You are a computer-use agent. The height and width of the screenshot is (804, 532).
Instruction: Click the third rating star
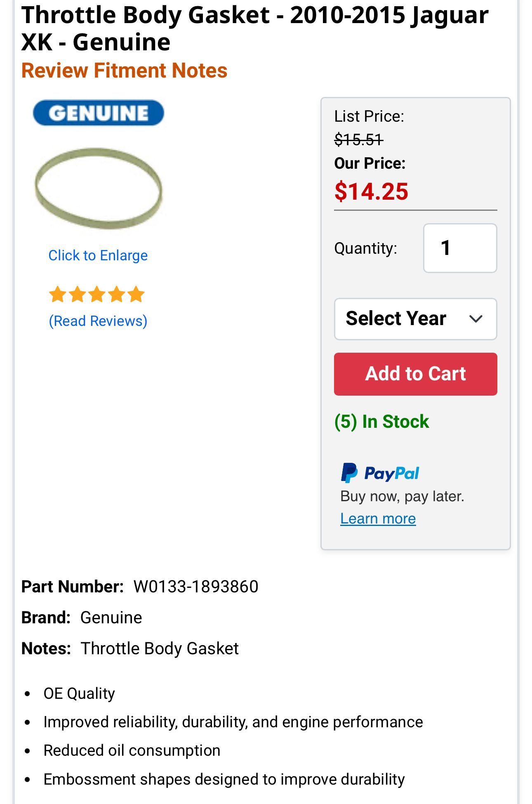tap(97, 295)
